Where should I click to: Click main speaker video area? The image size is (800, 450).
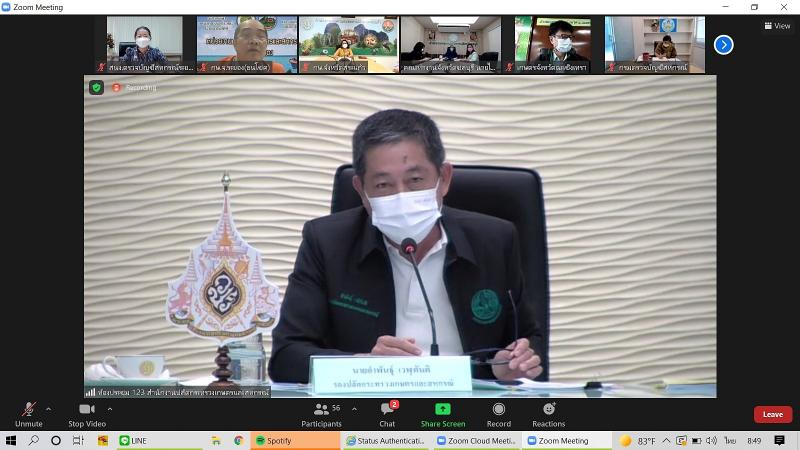point(400,236)
